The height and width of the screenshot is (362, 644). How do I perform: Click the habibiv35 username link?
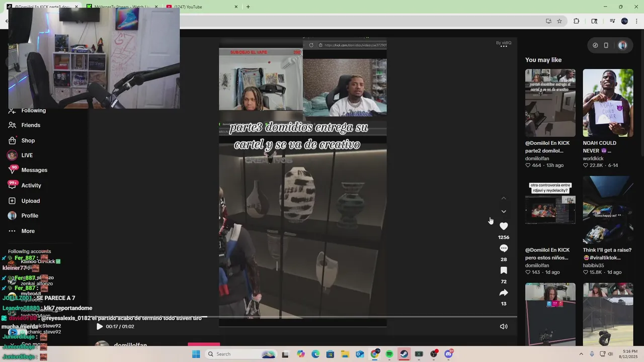click(x=593, y=265)
